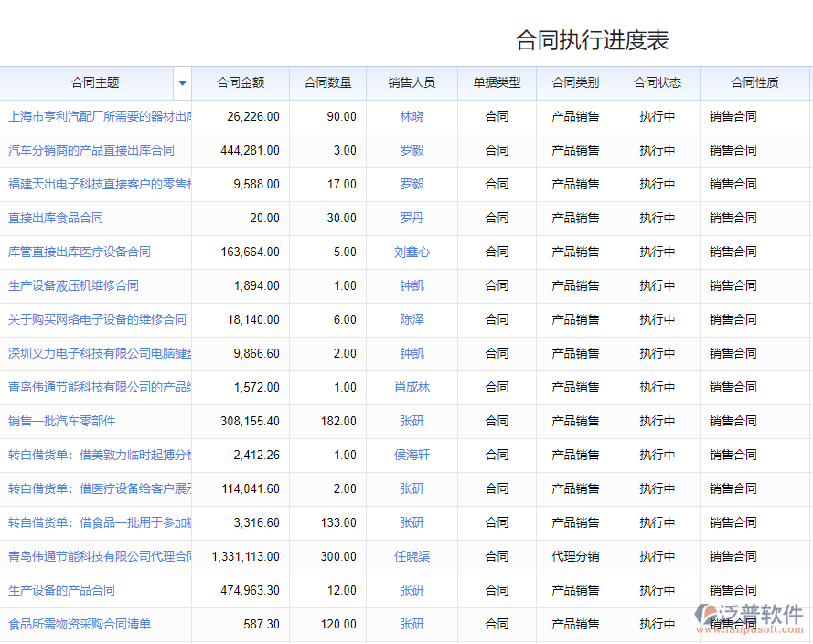Open the 合同主题 column dropdown arrow
813x644 pixels.
tap(182, 83)
